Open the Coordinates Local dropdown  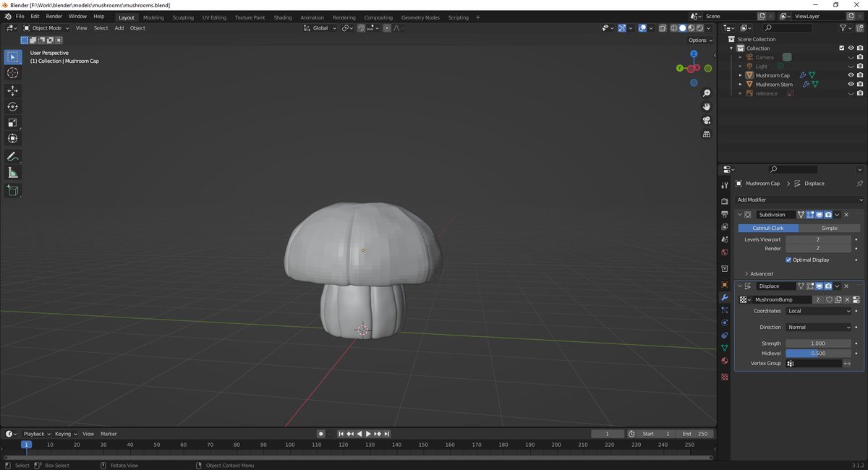coord(819,311)
